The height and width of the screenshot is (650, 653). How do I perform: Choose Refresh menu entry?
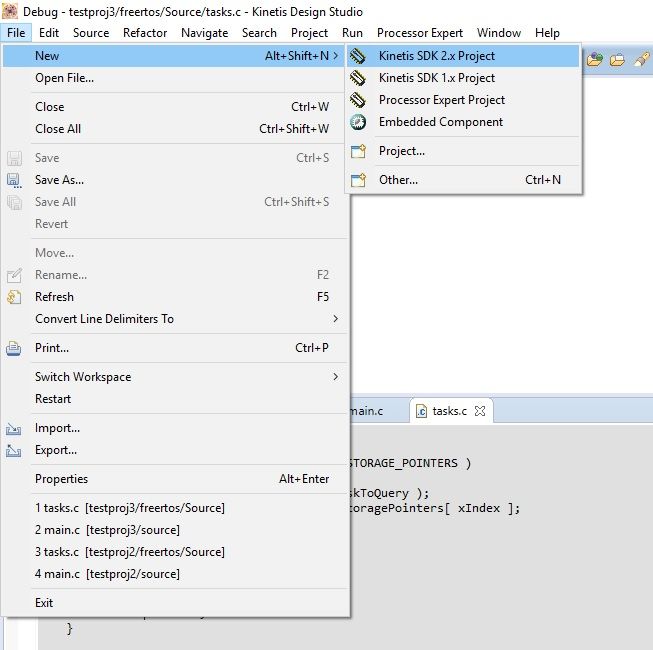(175, 297)
